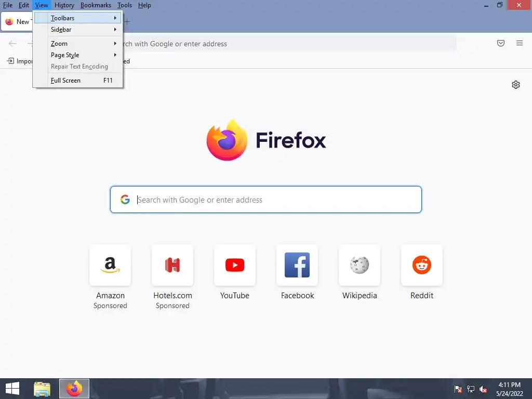Click Firefox icon in taskbar

pos(74,389)
